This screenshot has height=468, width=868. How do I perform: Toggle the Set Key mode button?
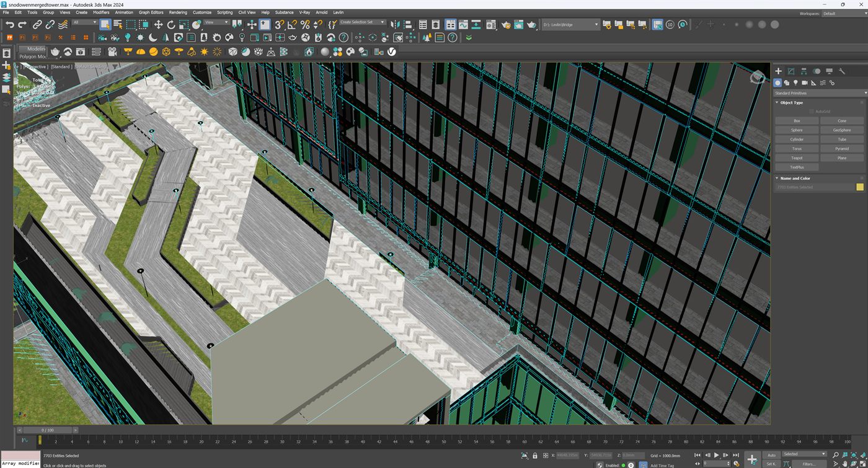771,464
